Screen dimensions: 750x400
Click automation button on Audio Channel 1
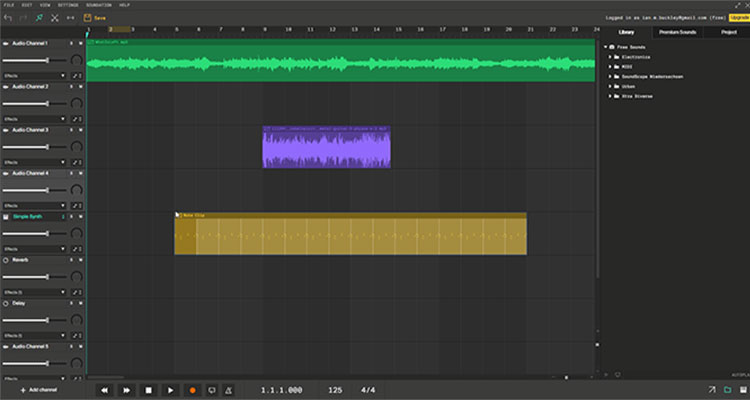coord(77,76)
